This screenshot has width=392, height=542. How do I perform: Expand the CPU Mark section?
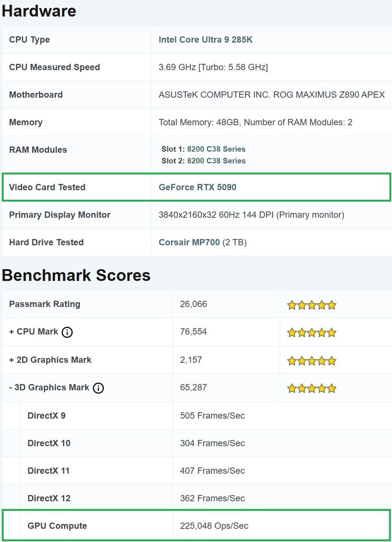33,332
